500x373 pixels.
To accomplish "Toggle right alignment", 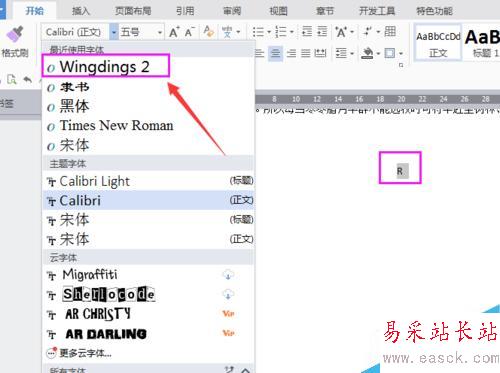I will point(291,53).
